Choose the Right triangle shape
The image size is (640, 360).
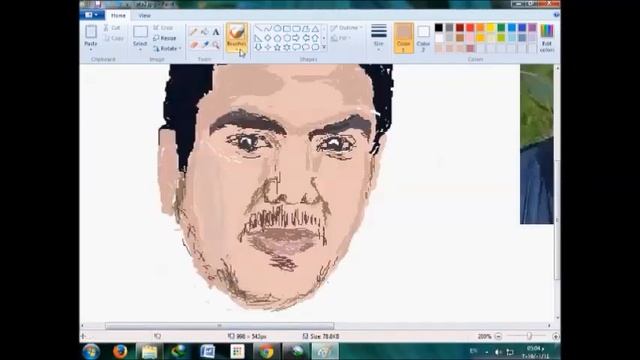(x=258, y=38)
